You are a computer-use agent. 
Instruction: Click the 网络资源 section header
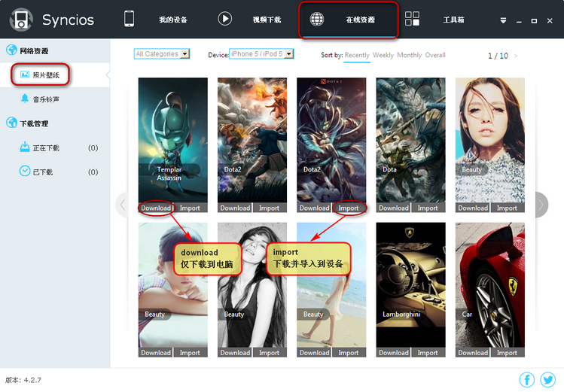click(34, 51)
